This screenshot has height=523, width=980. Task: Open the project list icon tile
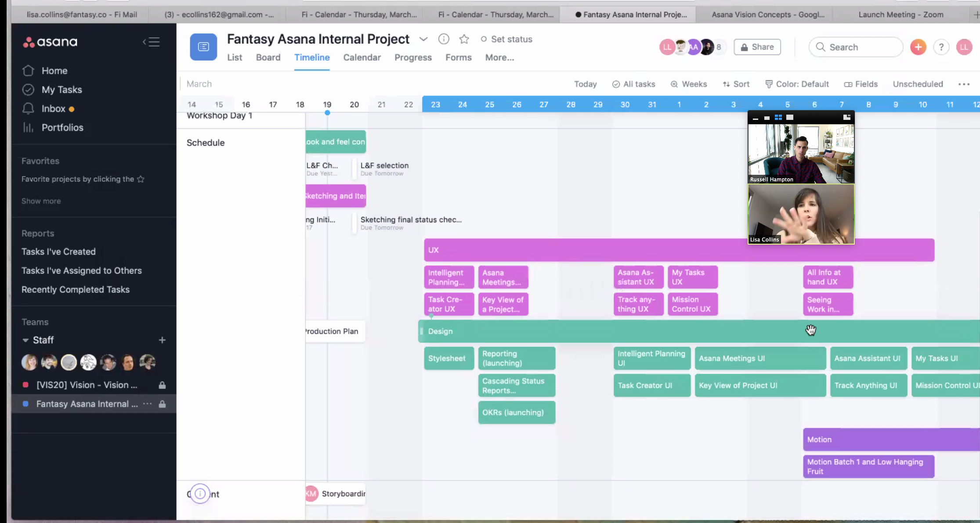203,47
